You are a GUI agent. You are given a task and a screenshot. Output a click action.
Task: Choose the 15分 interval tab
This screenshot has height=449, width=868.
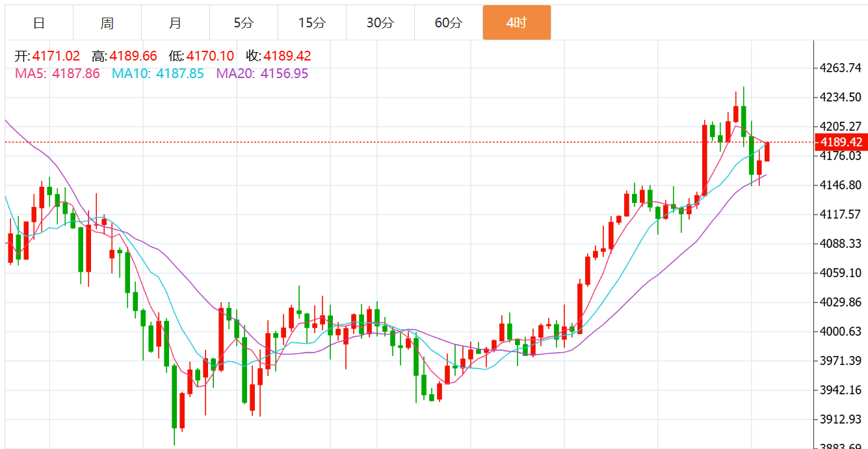[312, 23]
